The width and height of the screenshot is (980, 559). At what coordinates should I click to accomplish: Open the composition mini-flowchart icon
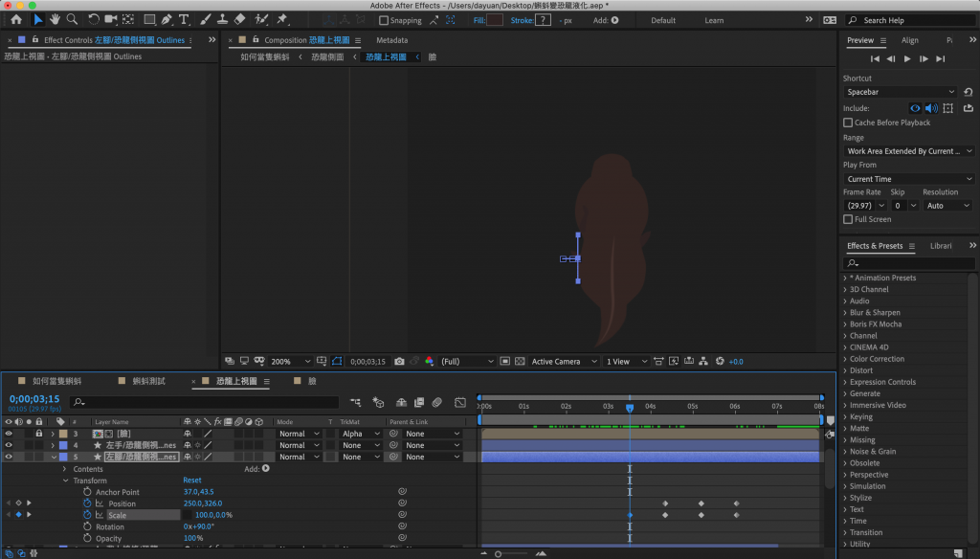pos(356,403)
